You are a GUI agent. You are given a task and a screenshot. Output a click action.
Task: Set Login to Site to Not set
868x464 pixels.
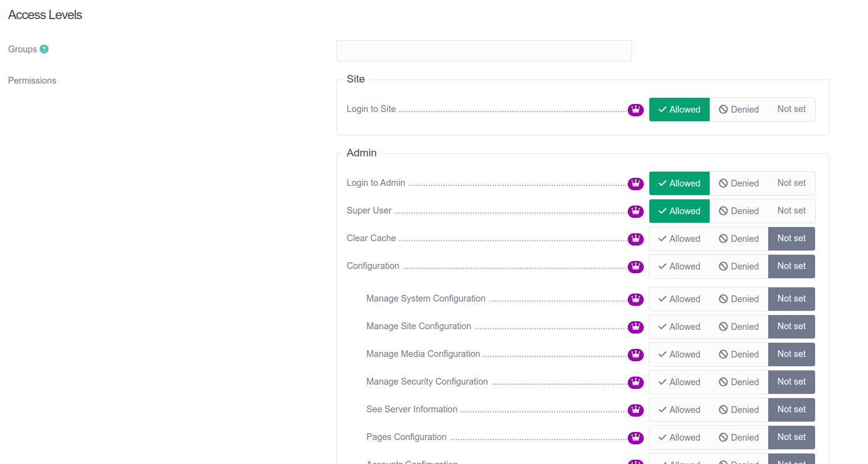coord(792,109)
